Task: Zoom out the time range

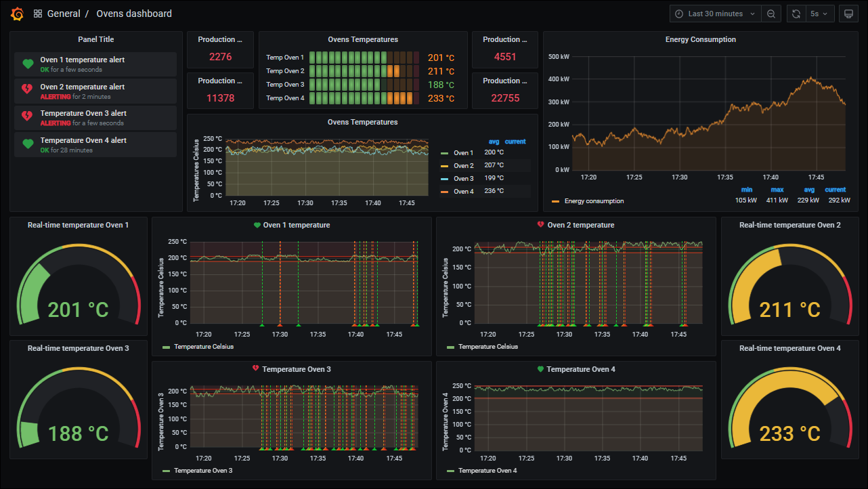Action: (771, 14)
